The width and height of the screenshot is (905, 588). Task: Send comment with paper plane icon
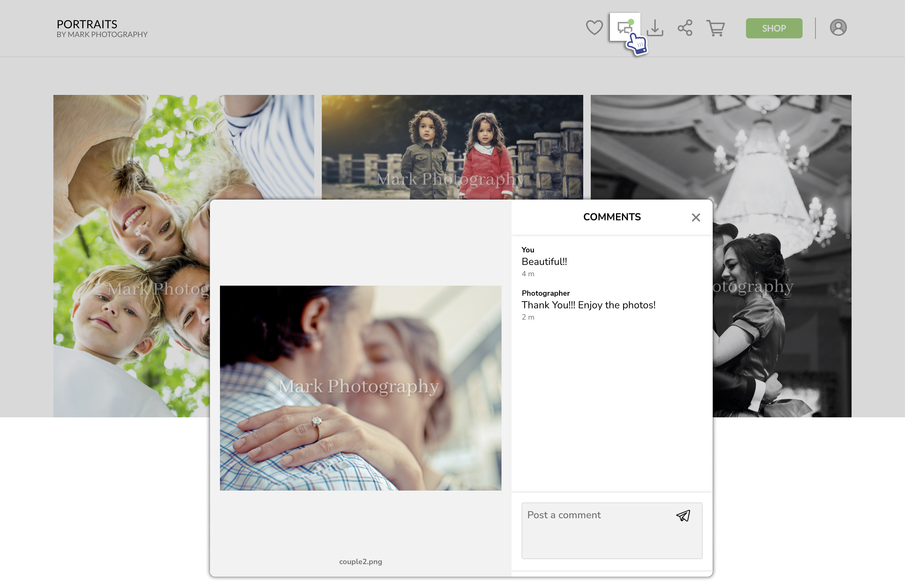[683, 516]
